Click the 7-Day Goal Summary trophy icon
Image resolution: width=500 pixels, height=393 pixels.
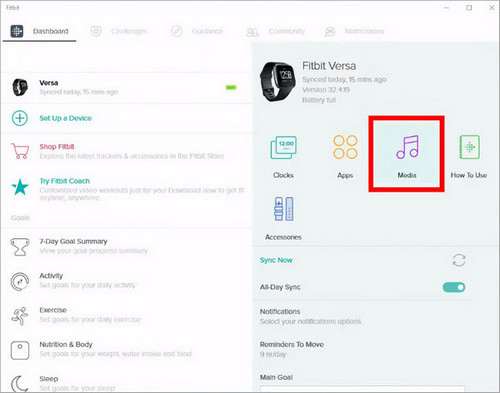(20, 247)
